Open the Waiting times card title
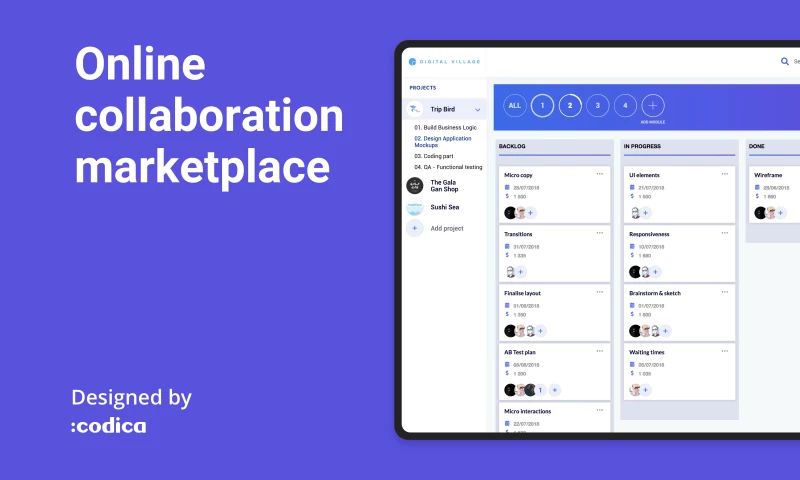Viewport: 800px width, 480px height. point(647,352)
